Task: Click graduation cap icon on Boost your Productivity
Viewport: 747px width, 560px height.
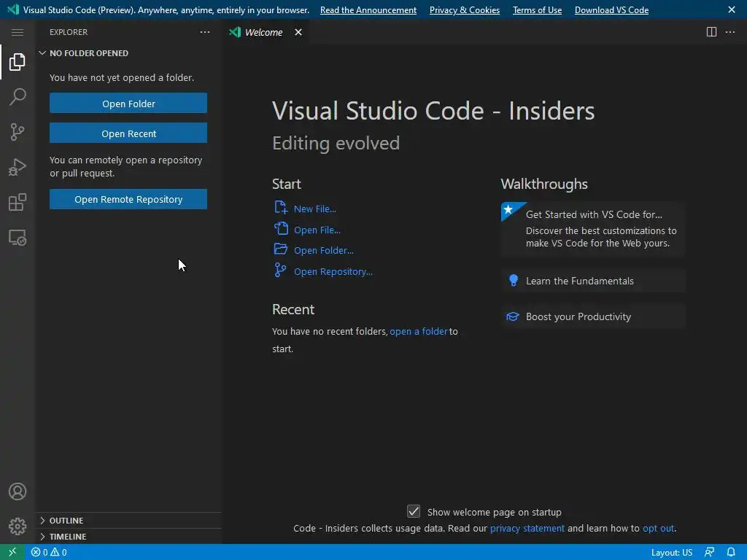Action: 513,316
